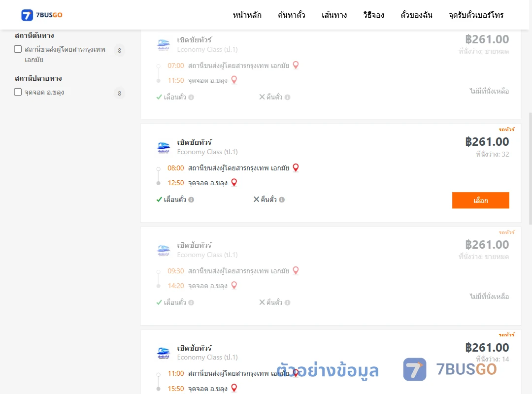Click info icon next to คืนตั๋ว on 08:00 trip
Image resolution: width=532 pixels, height=394 pixels.
282,200
